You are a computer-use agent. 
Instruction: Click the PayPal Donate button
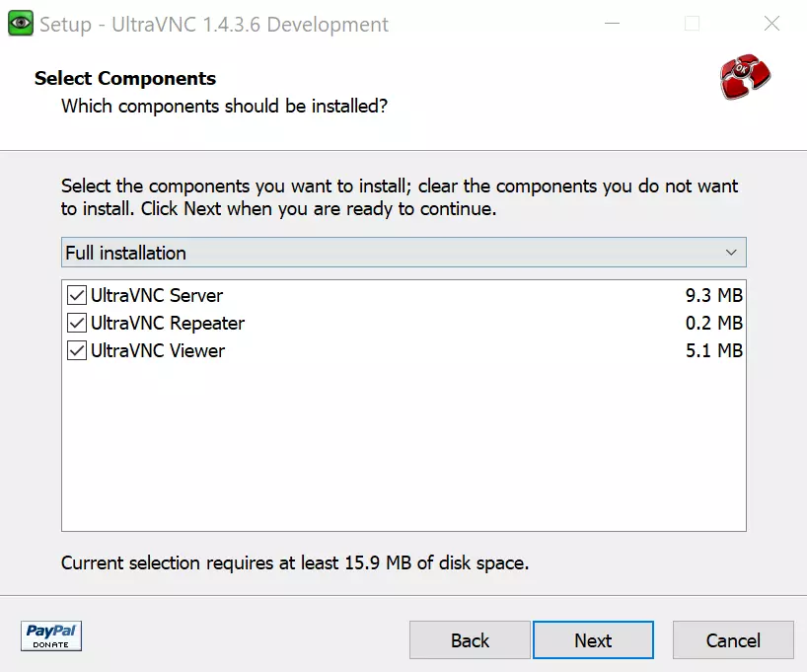[x=51, y=636]
